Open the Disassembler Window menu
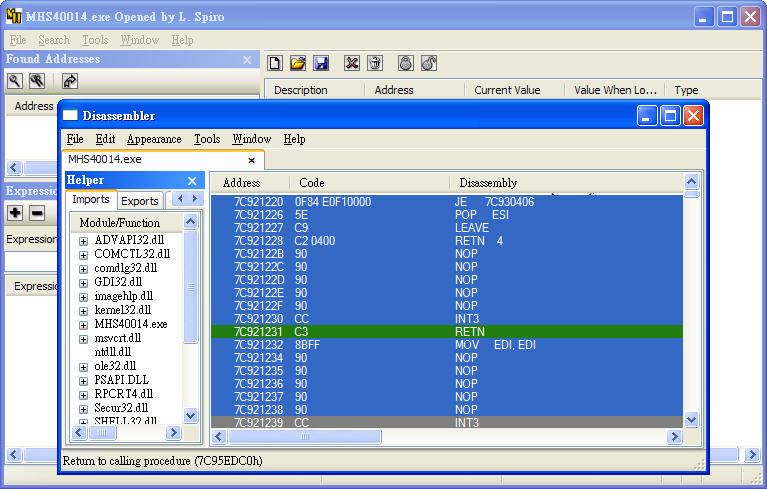Viewport: 767px width, 489px height. click(x=251, y=139)
